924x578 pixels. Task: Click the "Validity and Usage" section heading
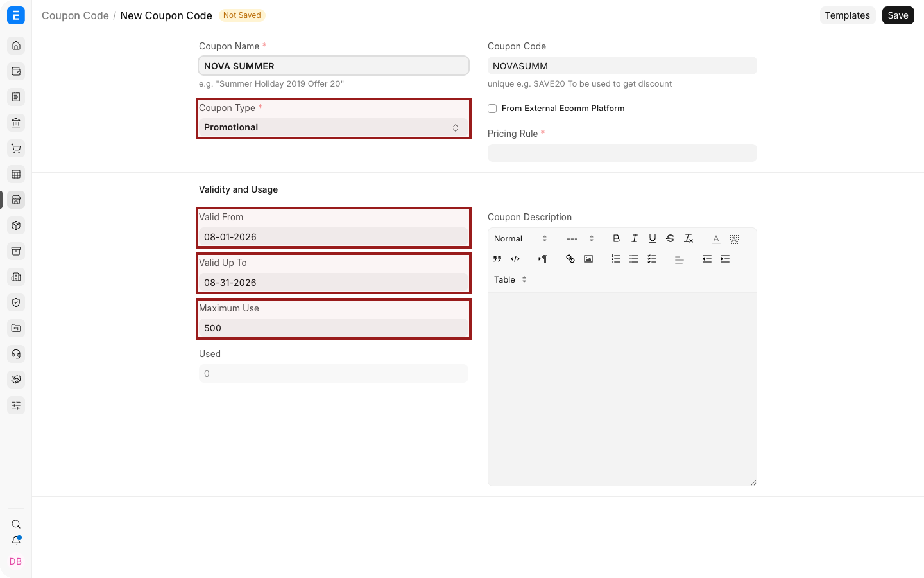[x=238, y=189]
